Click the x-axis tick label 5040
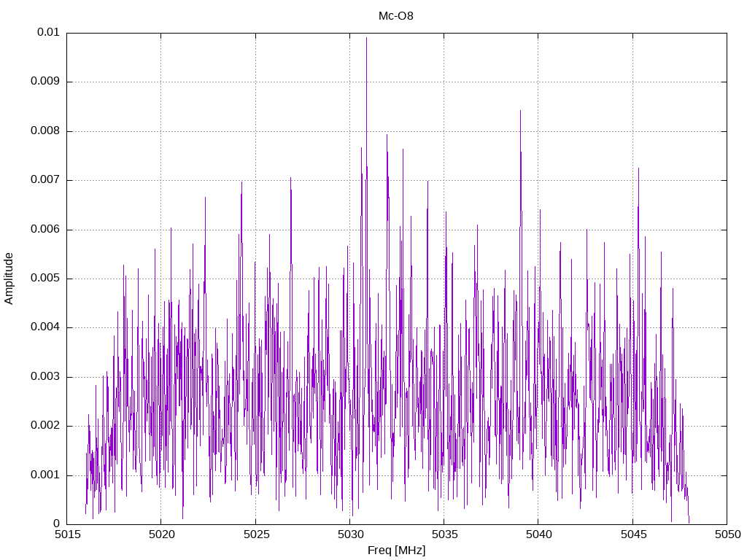 point(538,534)
